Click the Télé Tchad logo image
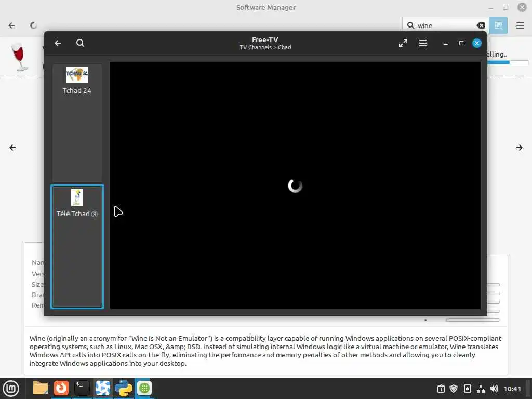This screenshot has height=399, width=532. [x=77, y=197]
